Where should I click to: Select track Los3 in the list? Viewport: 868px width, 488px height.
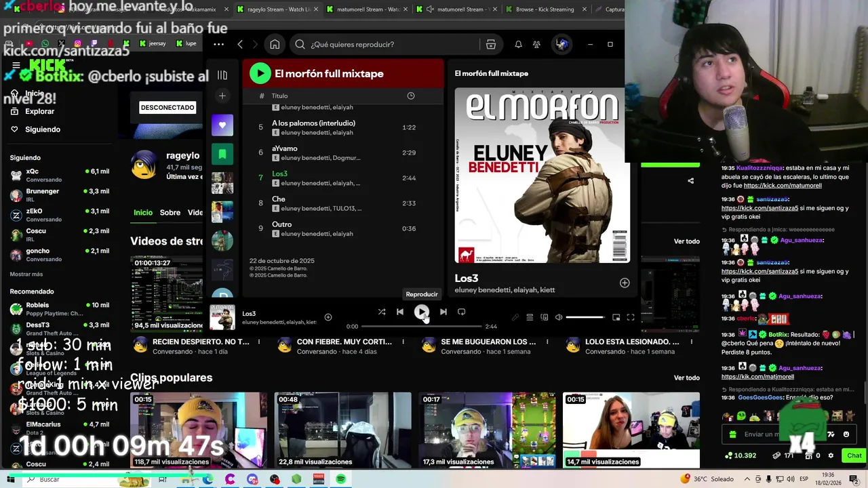tap(343, 178)
